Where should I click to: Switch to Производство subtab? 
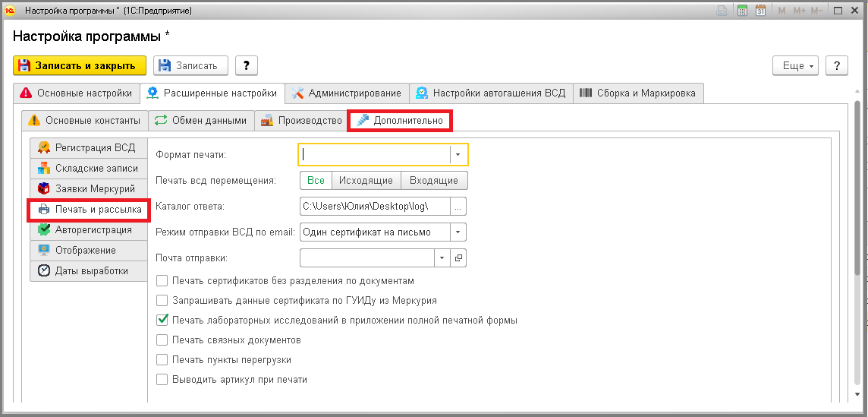click(302, 120)
